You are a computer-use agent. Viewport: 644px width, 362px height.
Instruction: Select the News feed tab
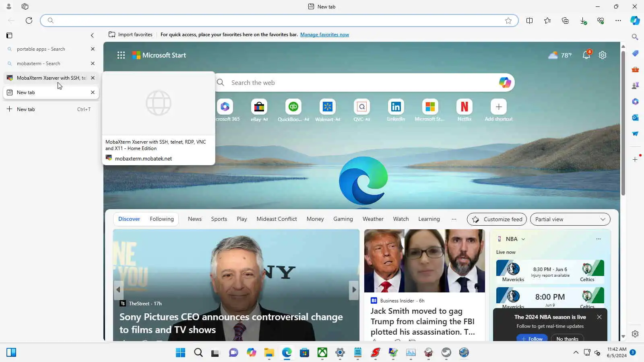195,219
